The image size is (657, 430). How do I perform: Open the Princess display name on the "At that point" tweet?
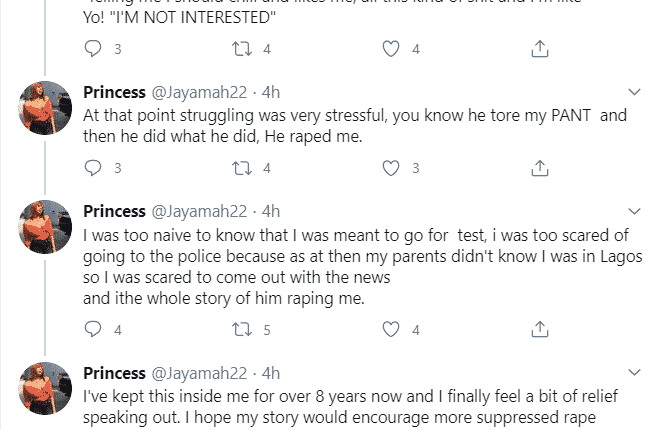(x=114, y=92)
